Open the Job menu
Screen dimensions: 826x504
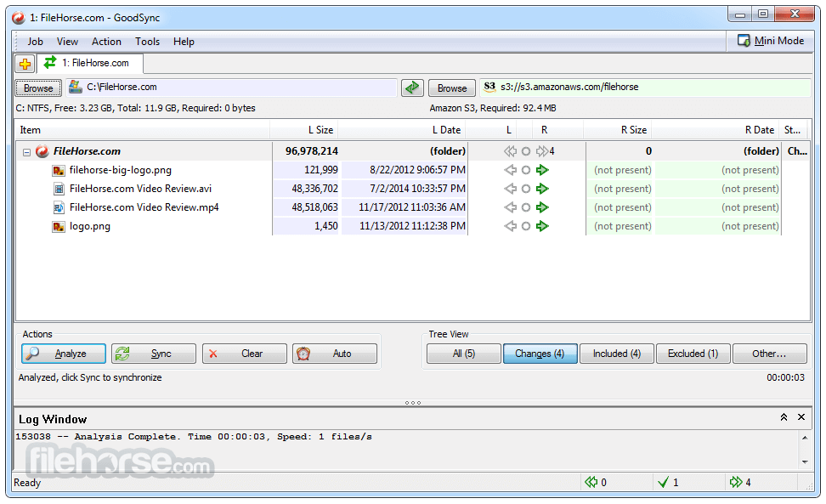(x=35, y=42)
